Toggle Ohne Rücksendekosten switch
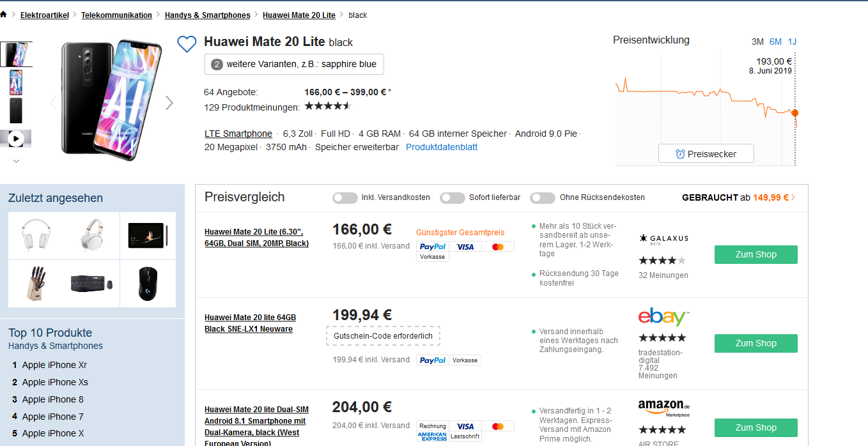This screenshot has width=868, height=446. [543, 198]
